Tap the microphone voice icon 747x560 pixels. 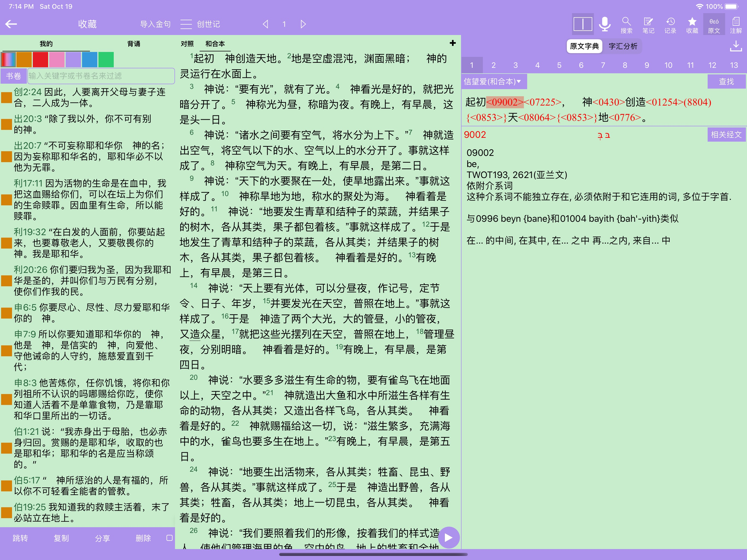[x=605, y=24]
